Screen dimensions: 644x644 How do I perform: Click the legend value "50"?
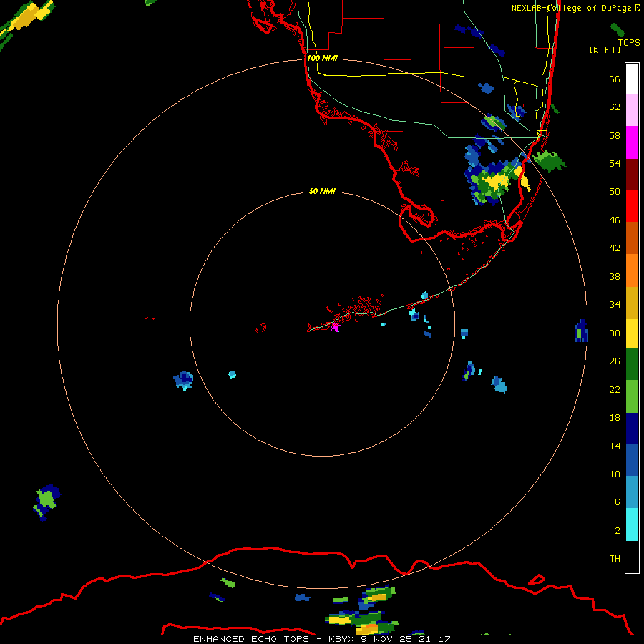[x=615, y=191]
